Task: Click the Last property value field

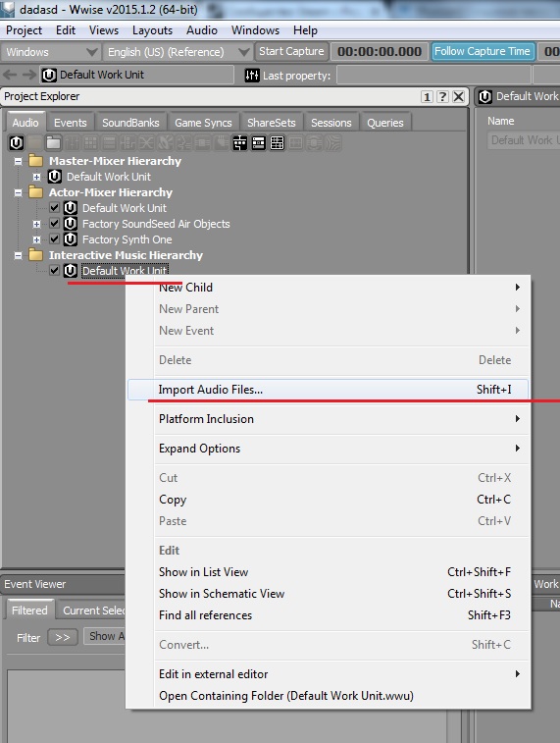Action: pyautogui.click(x=433, y=76)
